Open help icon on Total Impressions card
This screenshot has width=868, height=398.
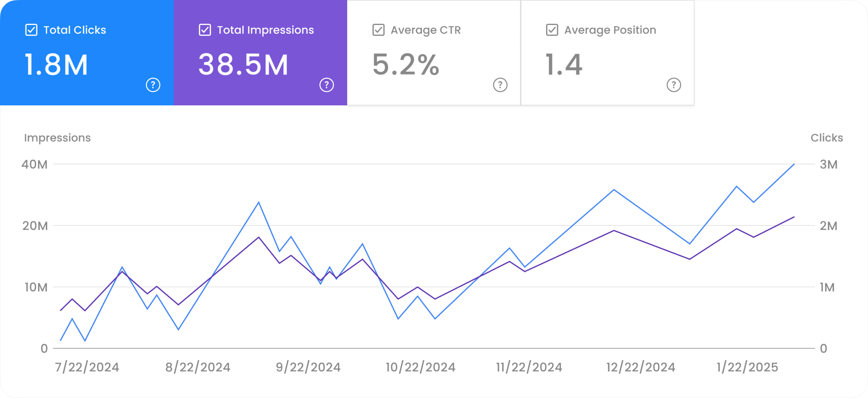click(x=327, y=85)
